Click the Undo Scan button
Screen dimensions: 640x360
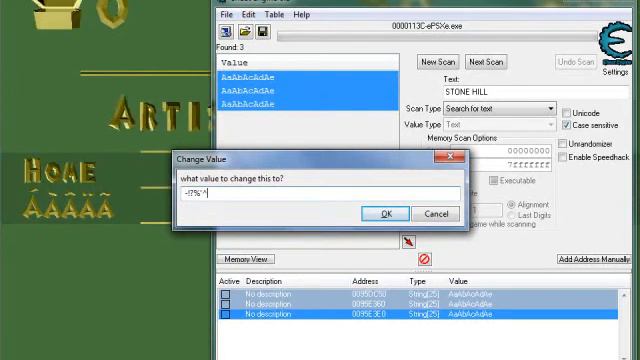point(576,62)
